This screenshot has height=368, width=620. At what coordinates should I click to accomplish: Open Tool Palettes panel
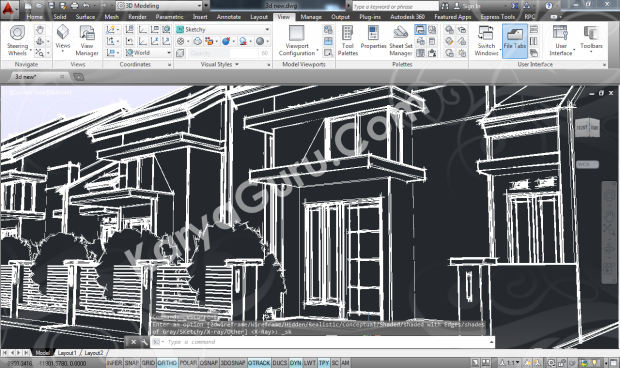click(x=348, y=40)
